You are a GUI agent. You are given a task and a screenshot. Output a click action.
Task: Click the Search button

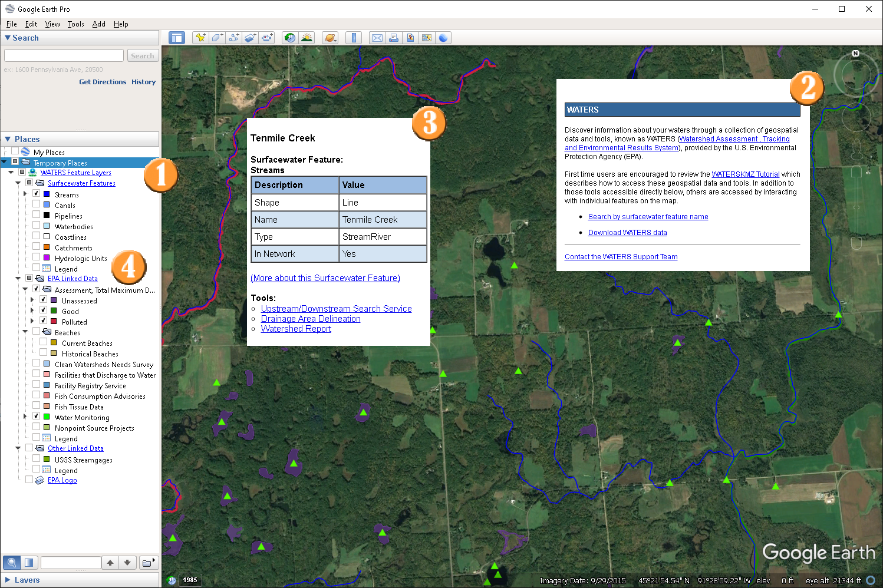[143, 55]
